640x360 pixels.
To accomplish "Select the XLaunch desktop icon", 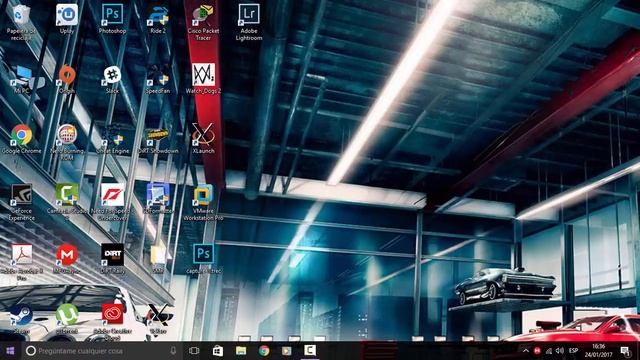I will [203, 139].
